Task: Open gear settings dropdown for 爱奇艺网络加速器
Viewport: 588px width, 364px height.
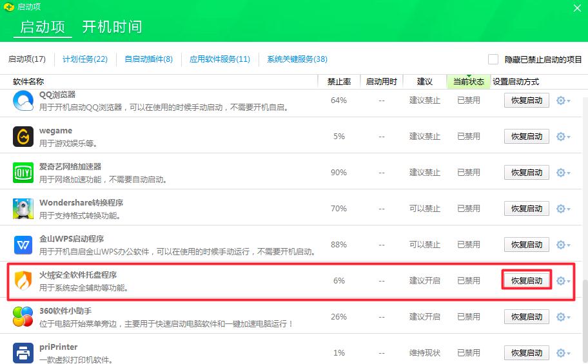Action: point(563,173)
